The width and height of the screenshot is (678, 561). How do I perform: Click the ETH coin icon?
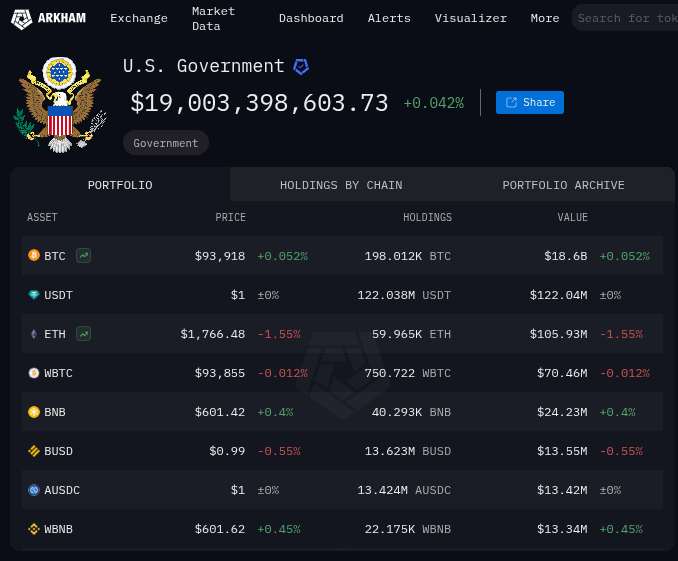click(34, 334)
